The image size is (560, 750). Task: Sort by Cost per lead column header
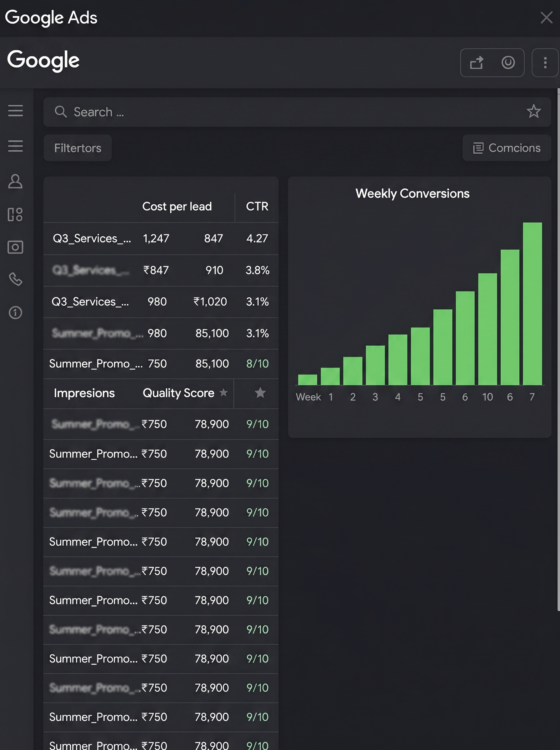pos(177,206)
